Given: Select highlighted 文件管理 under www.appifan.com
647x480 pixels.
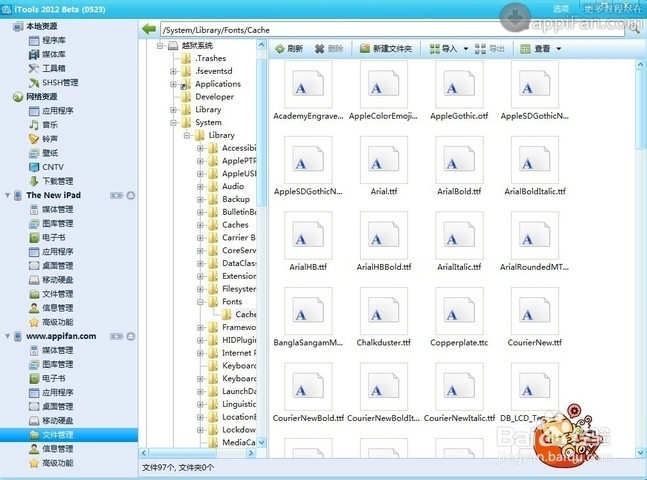Looking at the screenshot, I should point(68,435).
